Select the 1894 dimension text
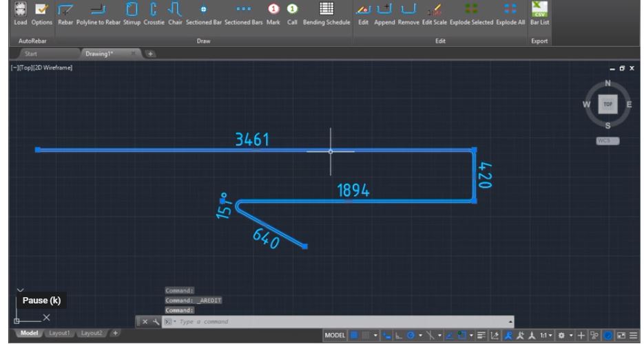This screenshot has width=644, height=344. [x=353, y=191]
